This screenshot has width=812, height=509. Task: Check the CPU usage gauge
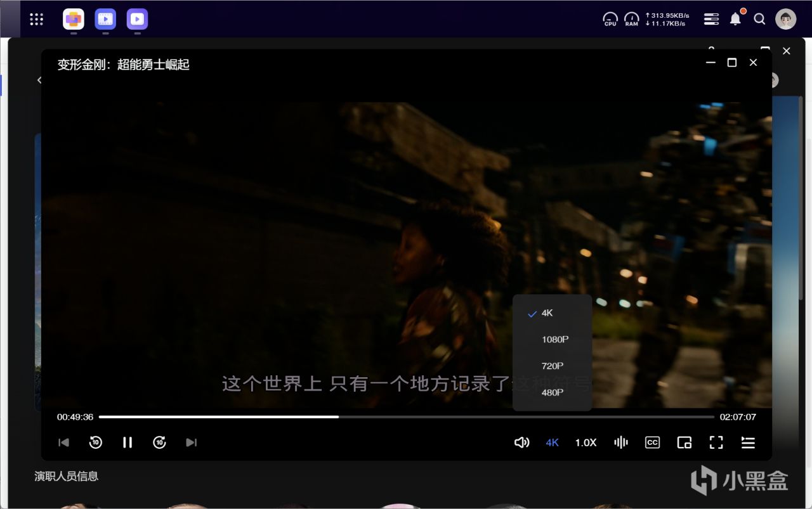point(610,19)
